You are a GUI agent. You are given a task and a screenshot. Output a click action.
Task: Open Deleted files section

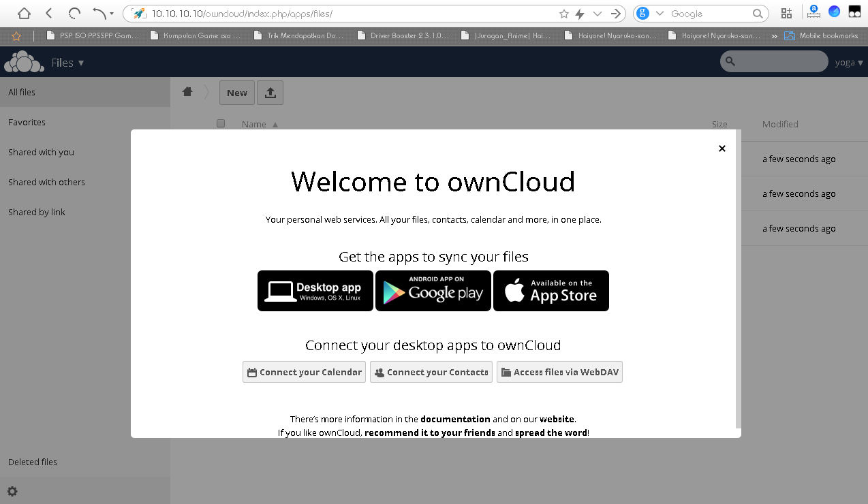(84, 462)
